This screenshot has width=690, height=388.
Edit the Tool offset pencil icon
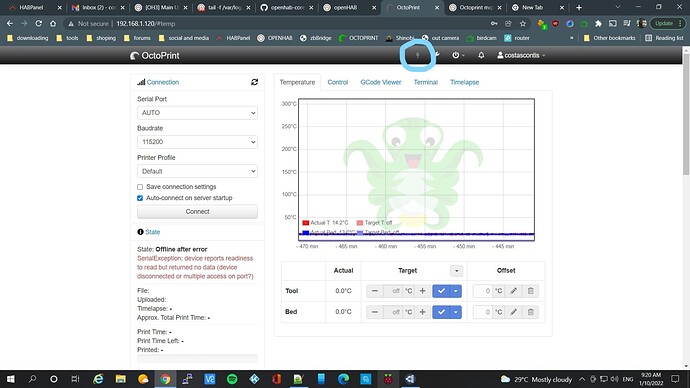click(514, 291)
